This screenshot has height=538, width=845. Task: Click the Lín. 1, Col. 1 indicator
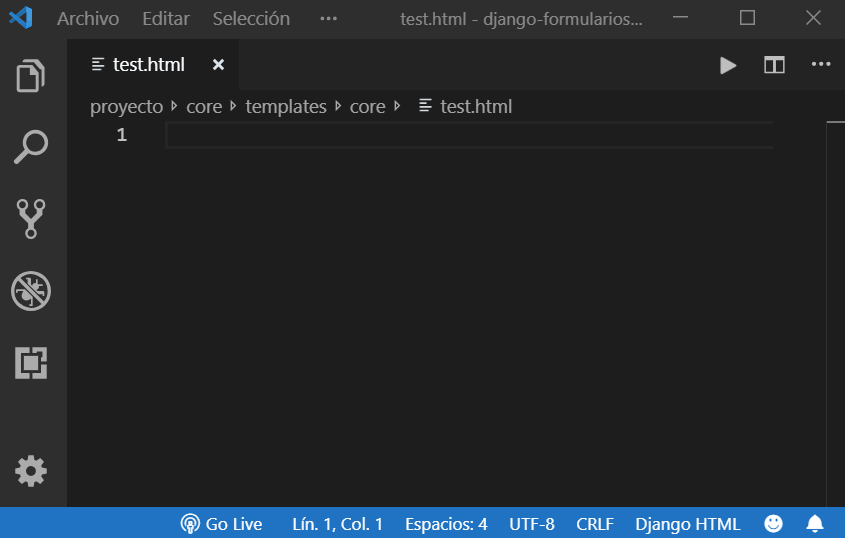click(x=337, y=524)
